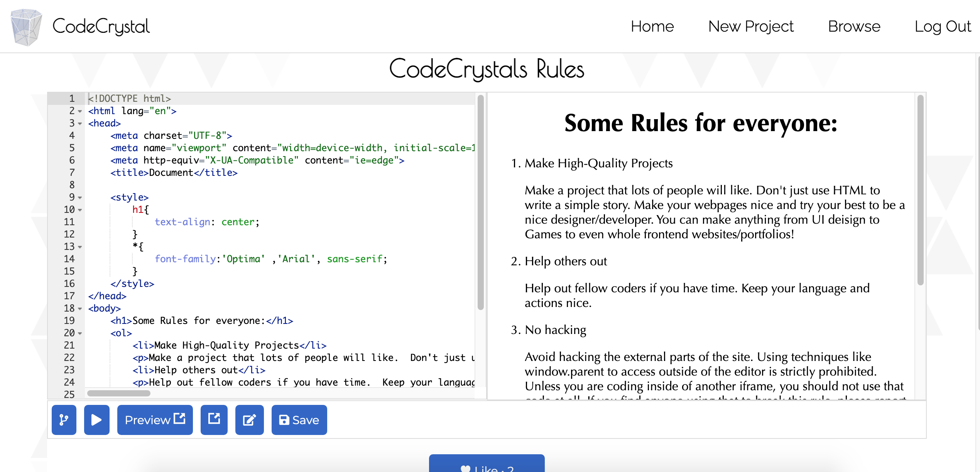Fold the style block on line 9
Screen dimensions: 980x472
(80, 198)
